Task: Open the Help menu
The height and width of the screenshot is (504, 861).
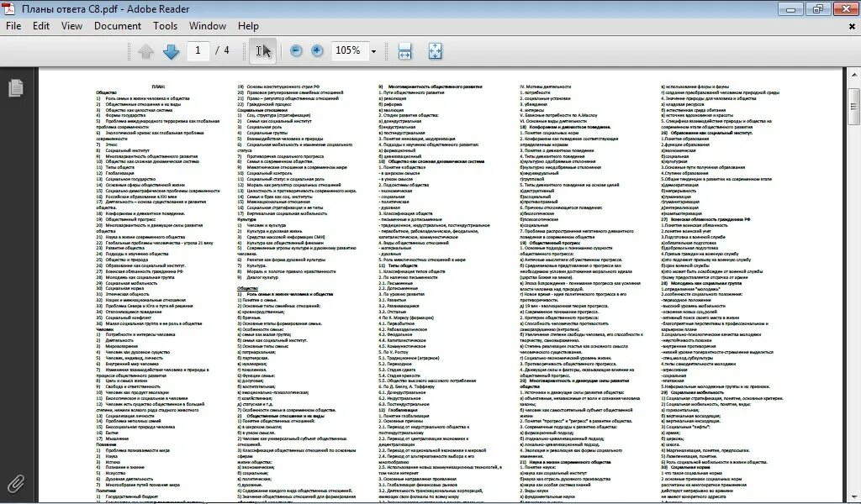Action: (x=248, y=26)
